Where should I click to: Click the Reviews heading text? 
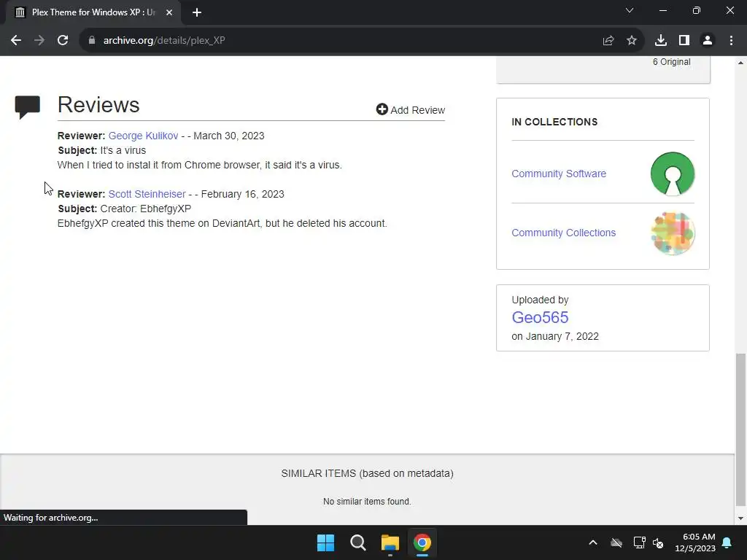pyautogui.click(x=98, y=105)
